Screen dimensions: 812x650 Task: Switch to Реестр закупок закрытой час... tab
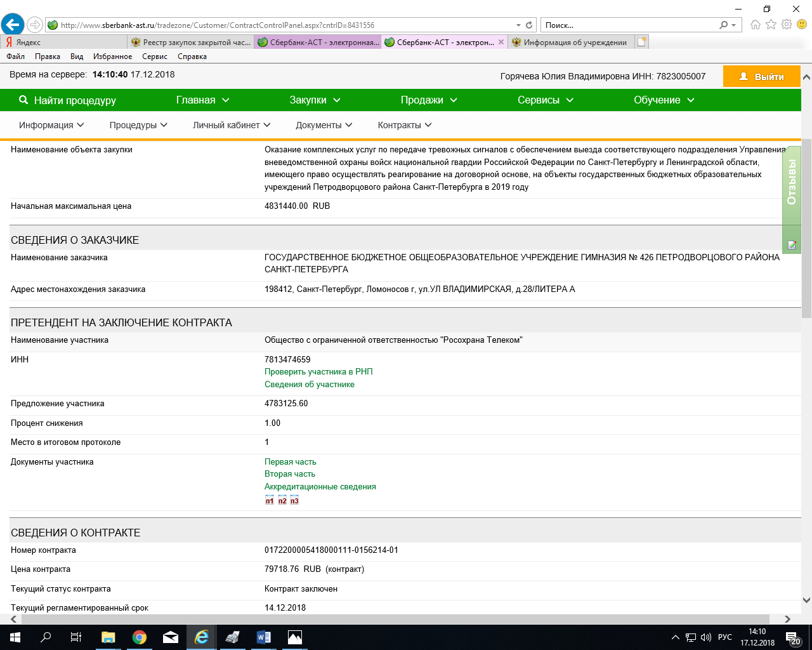point(191,43)
